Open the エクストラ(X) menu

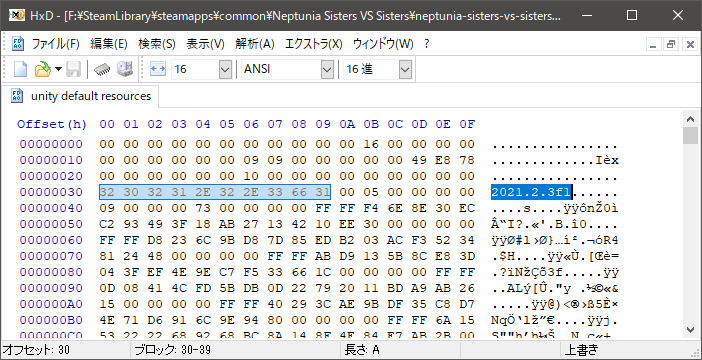click(x=313, y=44)
